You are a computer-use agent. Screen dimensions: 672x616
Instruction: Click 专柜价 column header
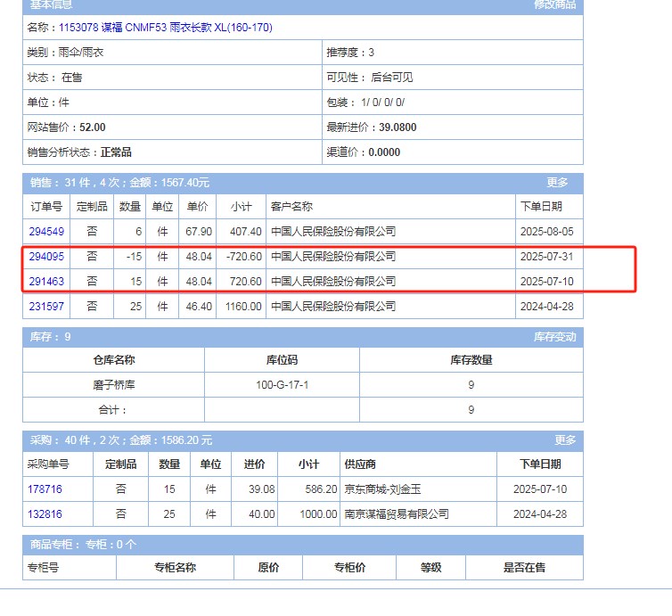coord(349,568)
